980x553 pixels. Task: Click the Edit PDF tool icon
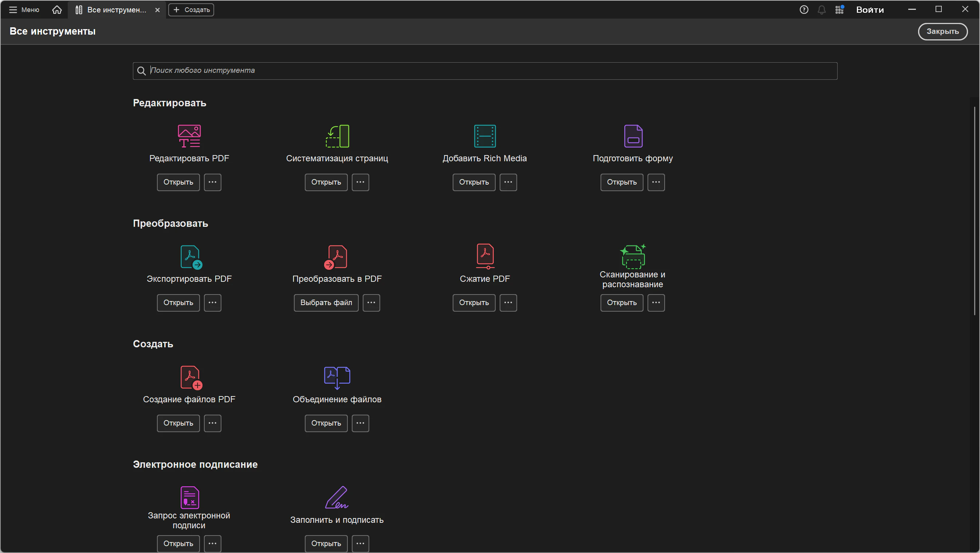coord(189,136)
